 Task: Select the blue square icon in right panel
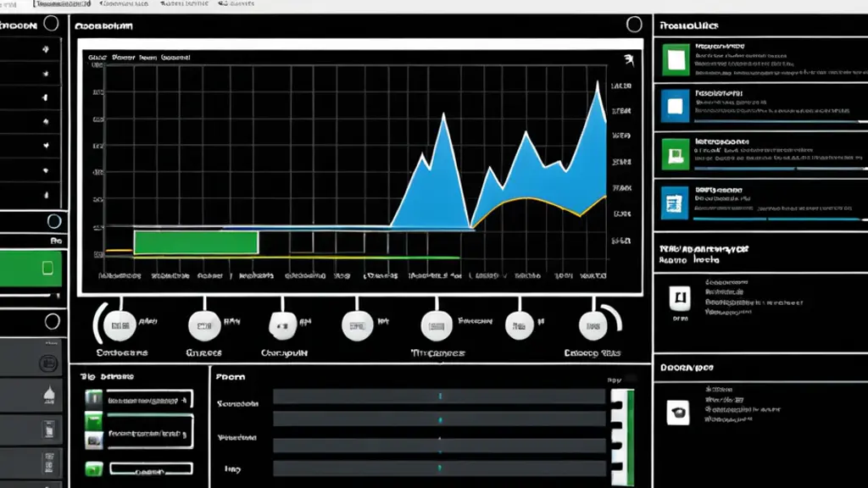pyautogui.click(x=676, y=106)
